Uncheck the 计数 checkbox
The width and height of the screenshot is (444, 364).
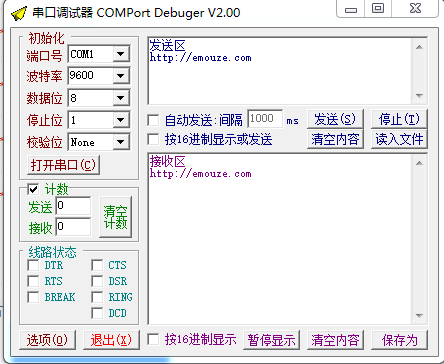click(33, 189)
